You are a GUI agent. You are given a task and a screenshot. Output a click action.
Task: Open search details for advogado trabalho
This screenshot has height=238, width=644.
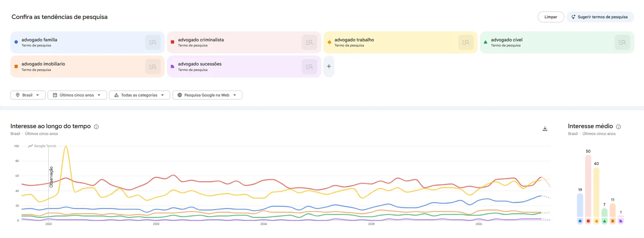[466, 42]
